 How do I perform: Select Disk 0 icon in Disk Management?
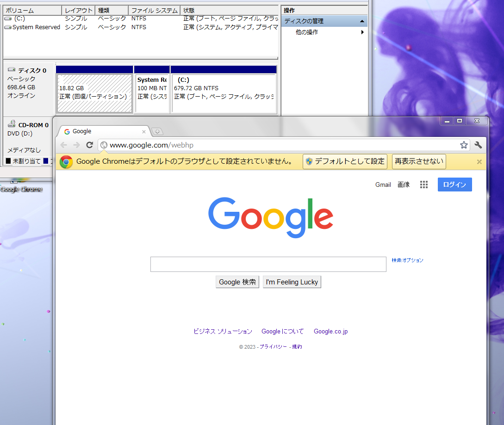click(x=12, y=69)
